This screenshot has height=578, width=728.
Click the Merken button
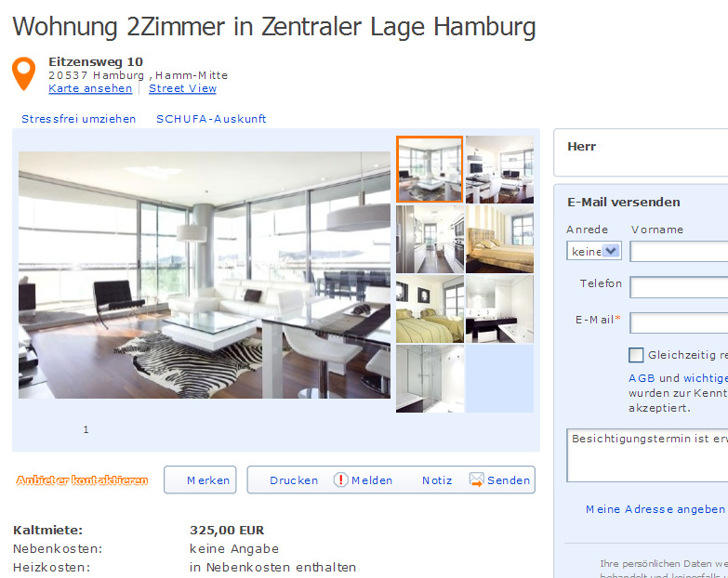point(200,479)
